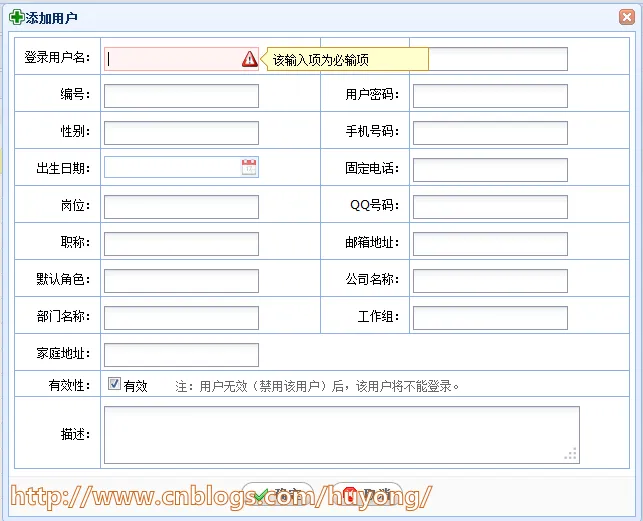Click the 邮箱地址 email field

490,244
